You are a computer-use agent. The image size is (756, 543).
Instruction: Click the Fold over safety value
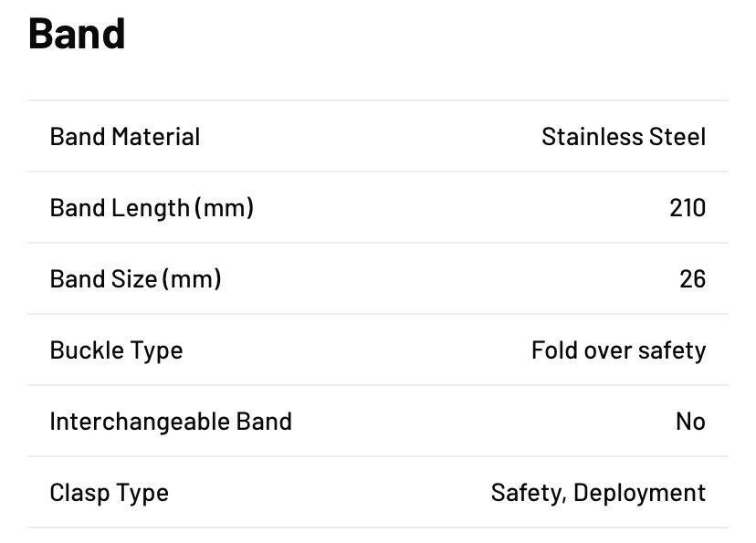pyautogui.click(x=619, y=350)
